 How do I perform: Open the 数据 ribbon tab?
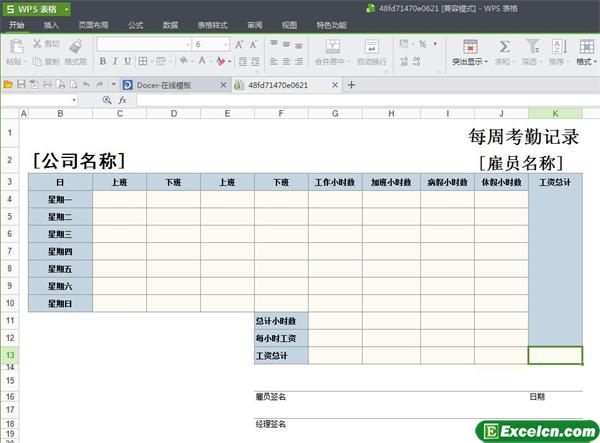coord(170,25)
